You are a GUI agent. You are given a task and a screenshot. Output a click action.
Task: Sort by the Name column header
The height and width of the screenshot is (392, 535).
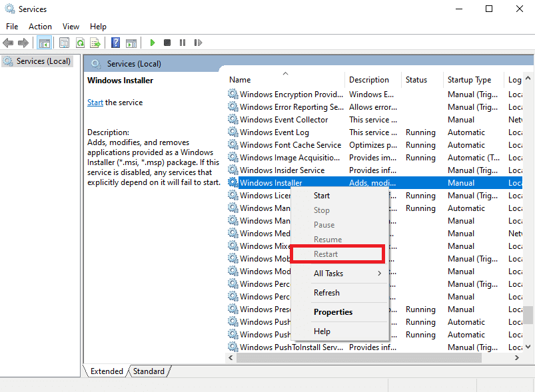[x=285, y=80]
